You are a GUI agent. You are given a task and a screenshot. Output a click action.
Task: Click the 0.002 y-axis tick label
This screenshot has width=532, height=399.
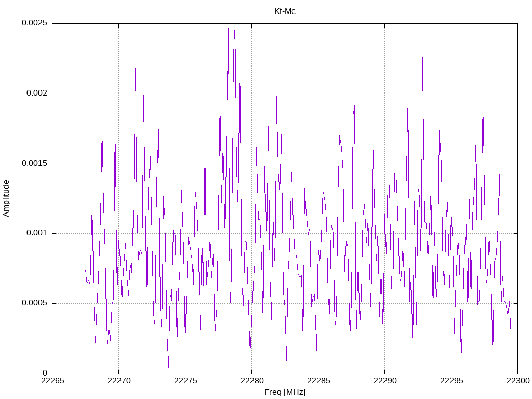click(x=37, y=94)
